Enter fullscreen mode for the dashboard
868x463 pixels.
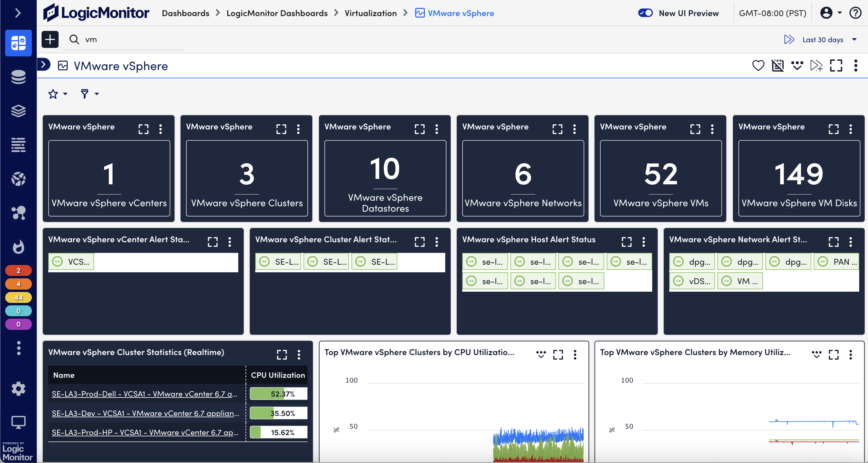tap(837, 66)
